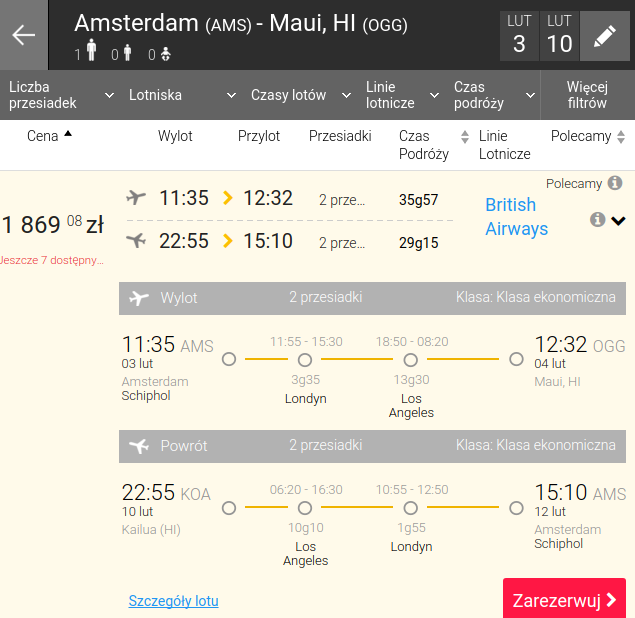The image size is (635, 618).
Task: Open Więcej filtrów
Action: click(x=588, y=95)
